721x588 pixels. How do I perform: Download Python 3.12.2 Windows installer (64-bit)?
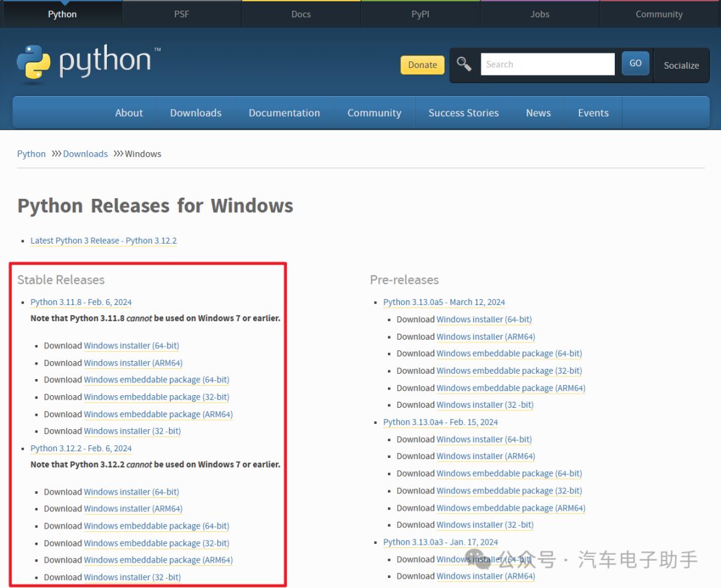132,491
